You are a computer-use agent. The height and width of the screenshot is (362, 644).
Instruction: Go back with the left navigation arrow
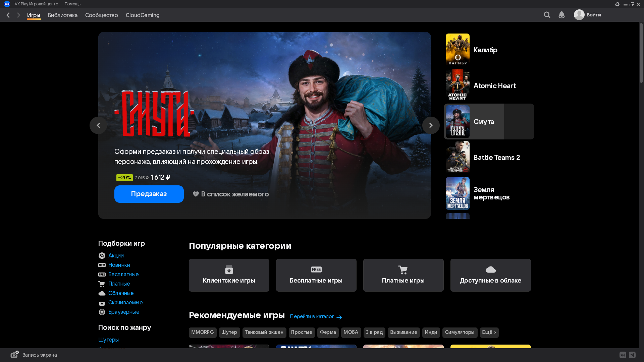pyautogui.click(x=8, y=15)
